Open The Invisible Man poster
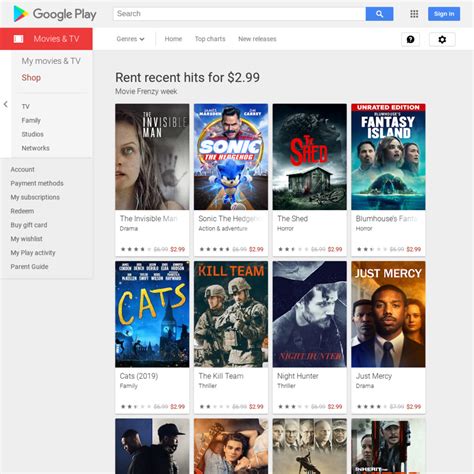 click(x=152, y=157)
